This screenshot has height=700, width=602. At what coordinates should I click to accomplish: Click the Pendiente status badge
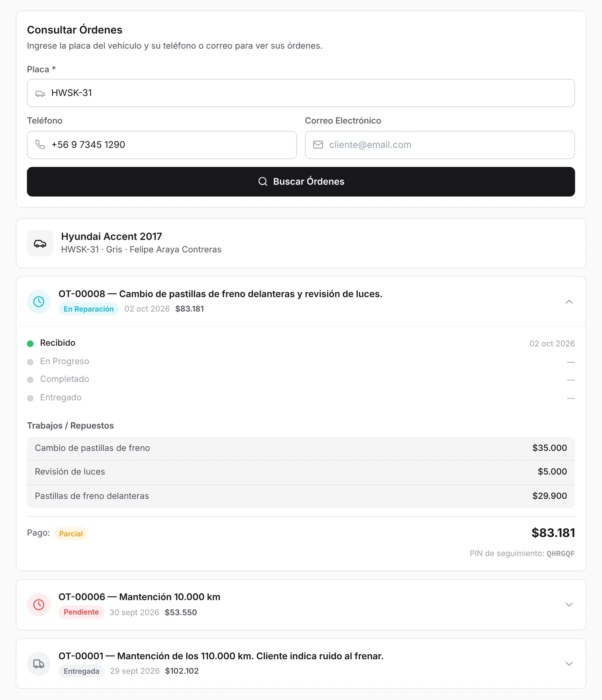tap(81, 612)
